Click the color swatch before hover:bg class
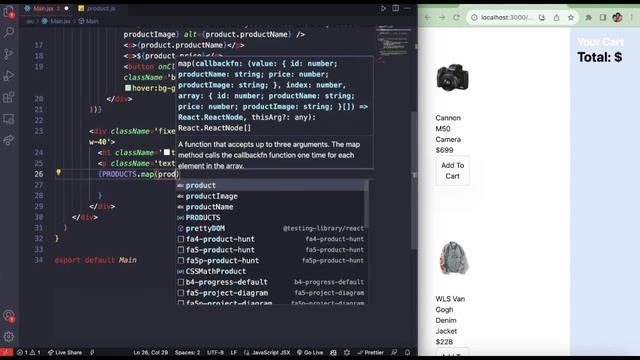This screenshot has height=360, width=640. (x=128, y=88)
